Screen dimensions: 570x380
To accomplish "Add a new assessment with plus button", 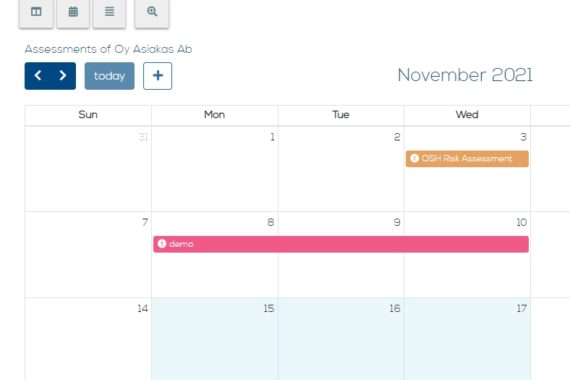I will pyautogui.click(x=157, y=76).
